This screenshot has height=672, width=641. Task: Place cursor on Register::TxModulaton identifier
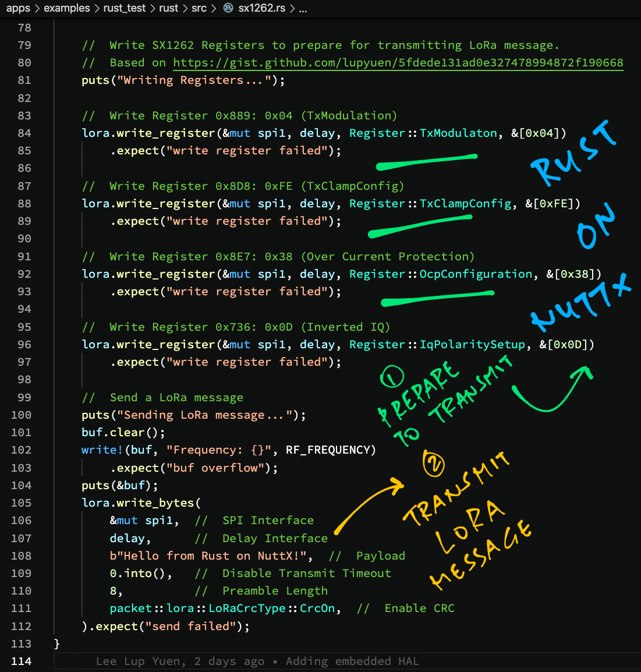tap(458, 133)
